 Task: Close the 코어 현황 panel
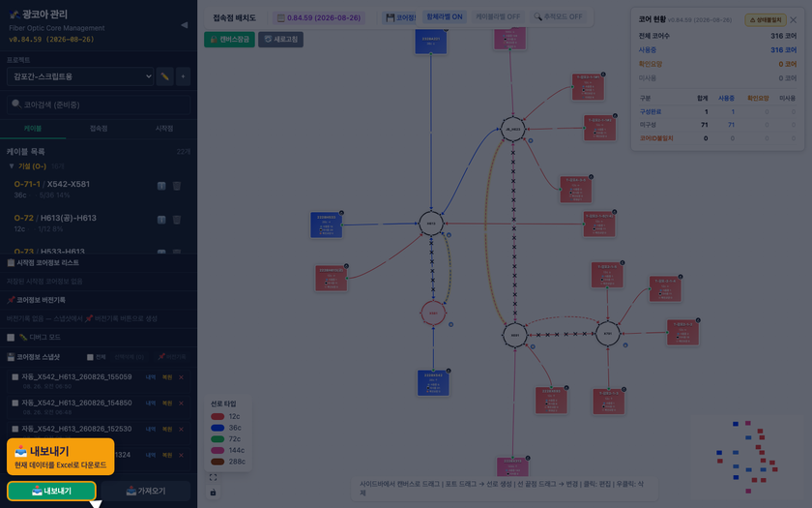pyautogui.click(x=794, y=20)
